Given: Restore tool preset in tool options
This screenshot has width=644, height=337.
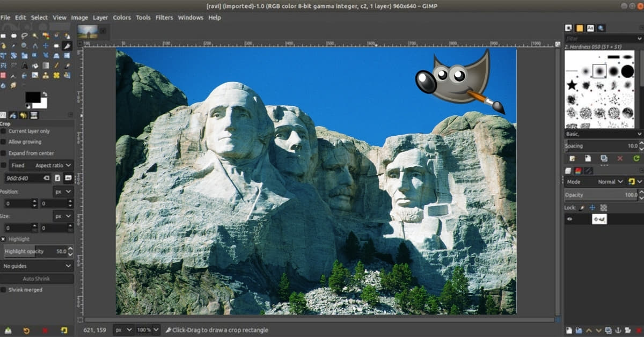Looking at the screenshot, I should [26, 330].
